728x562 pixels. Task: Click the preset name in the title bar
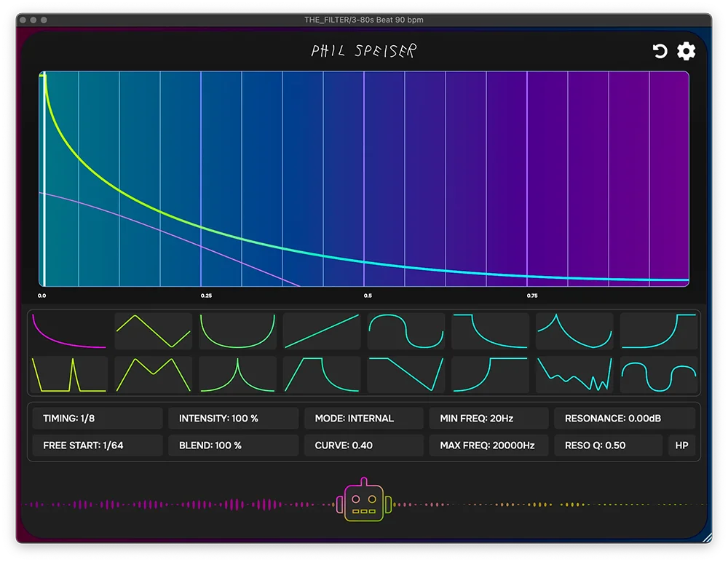coord(364,20)
